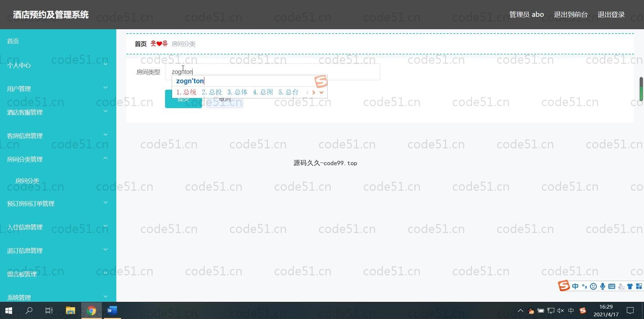Expand chevron beside 用户管理
This screenshot has width=644, height=319.
coord(106,88)
